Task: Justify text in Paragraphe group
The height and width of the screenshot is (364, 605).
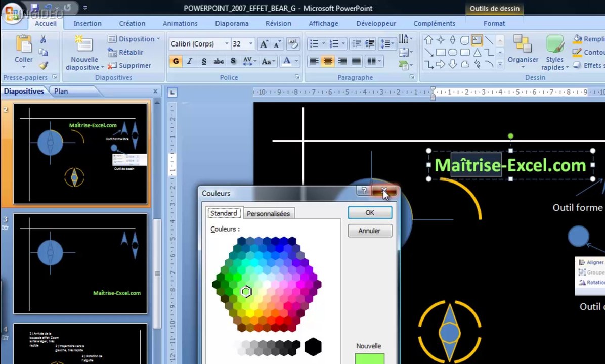Action: point(356,61)
